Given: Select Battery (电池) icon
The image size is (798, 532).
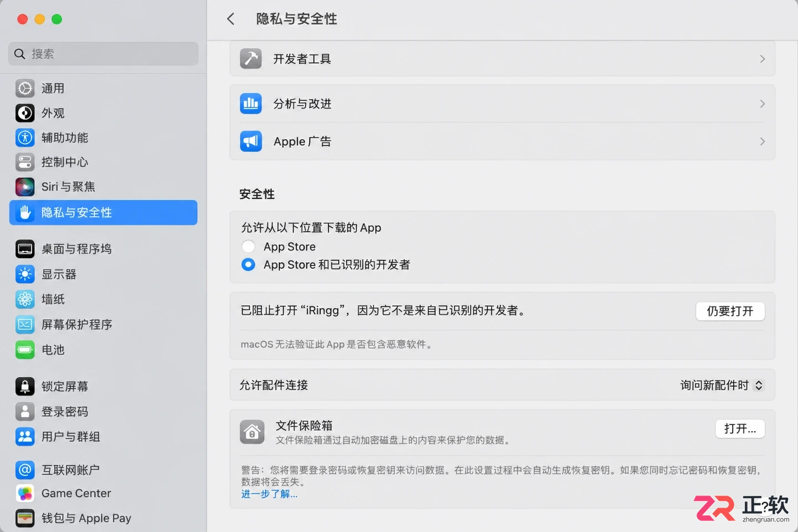Looking at the screenshot, I should click(x=25, y=350).
